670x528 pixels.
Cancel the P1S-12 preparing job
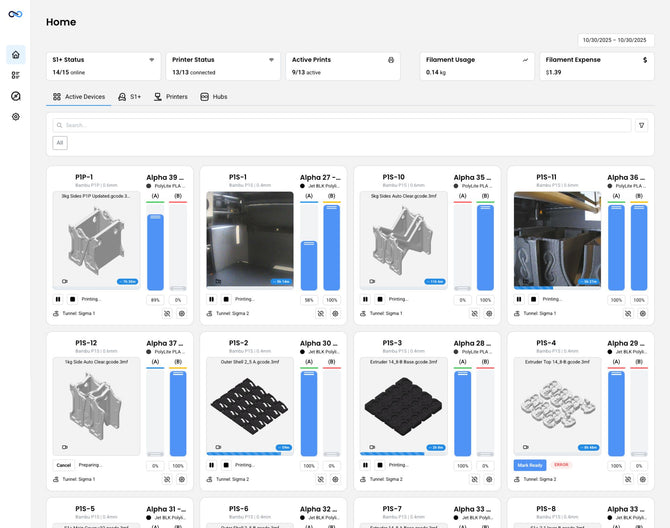point(64,465)
